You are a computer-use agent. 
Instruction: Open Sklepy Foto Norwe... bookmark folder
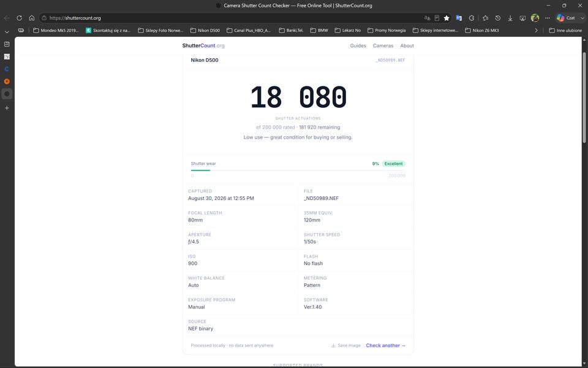tap(160, 31)
